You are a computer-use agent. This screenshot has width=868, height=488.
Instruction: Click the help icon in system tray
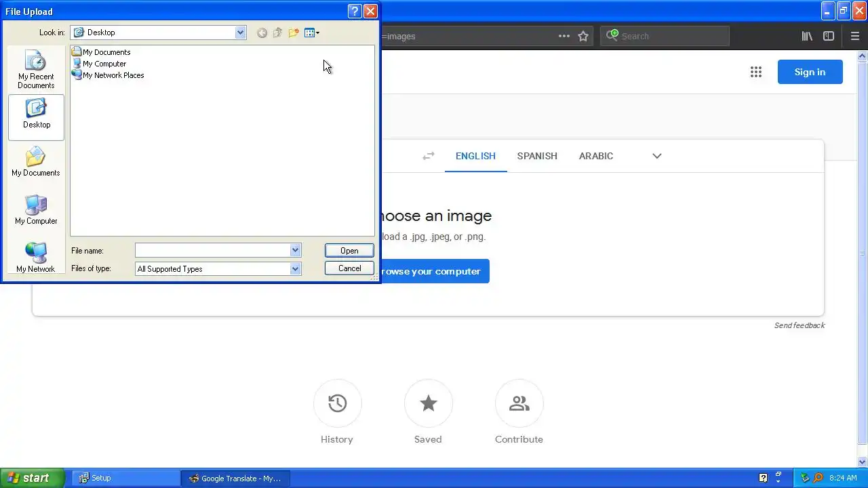tap(763, 478)
